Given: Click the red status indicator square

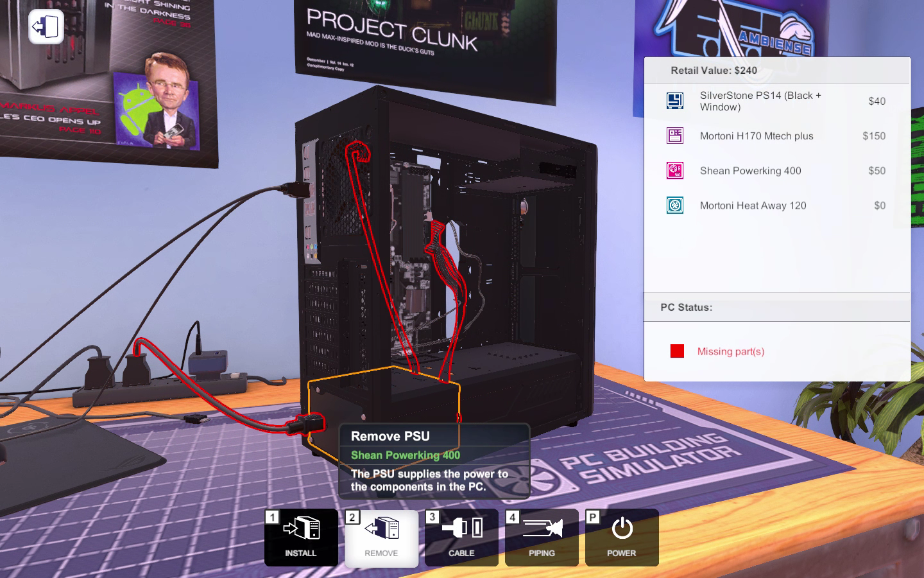Looking at the screenshot, I should click(x=677, y=351).
